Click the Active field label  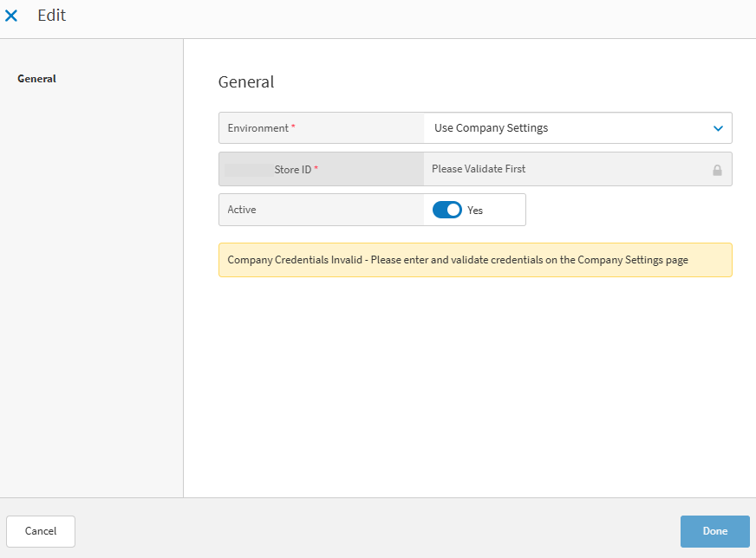242,210
